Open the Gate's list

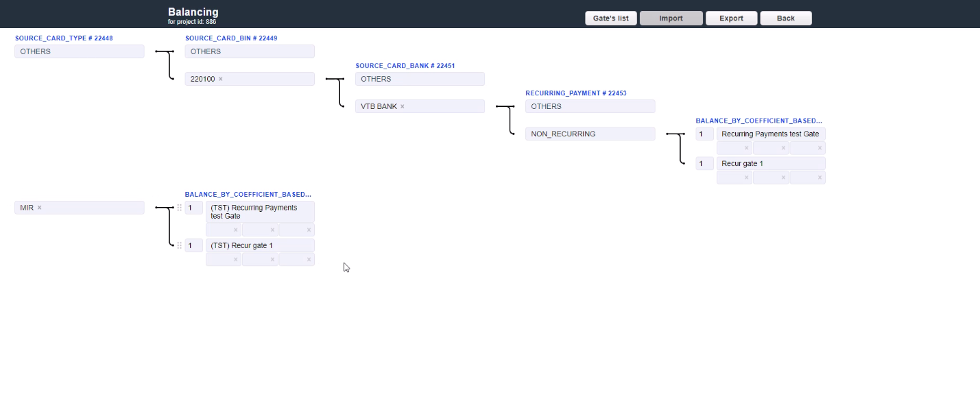tap(610, 19)
